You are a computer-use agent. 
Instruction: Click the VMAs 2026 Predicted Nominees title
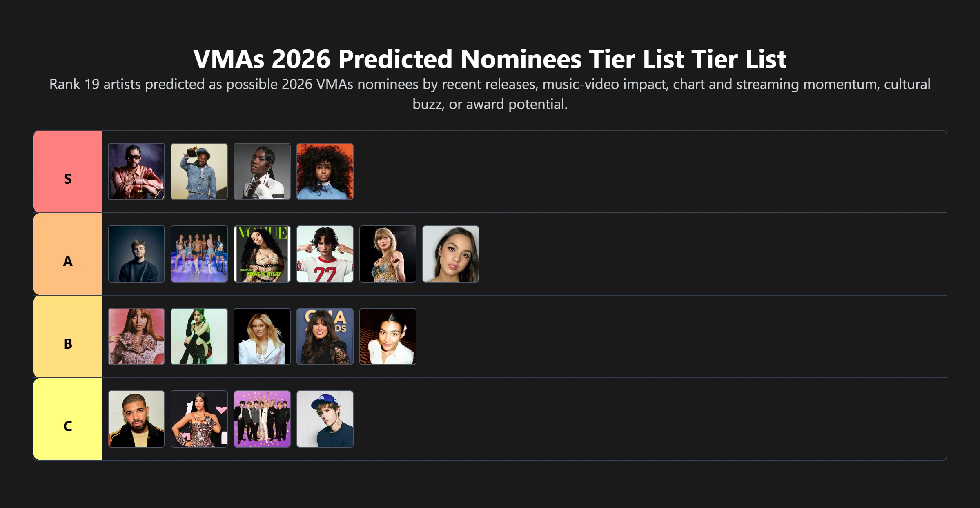tap(490, 59)
